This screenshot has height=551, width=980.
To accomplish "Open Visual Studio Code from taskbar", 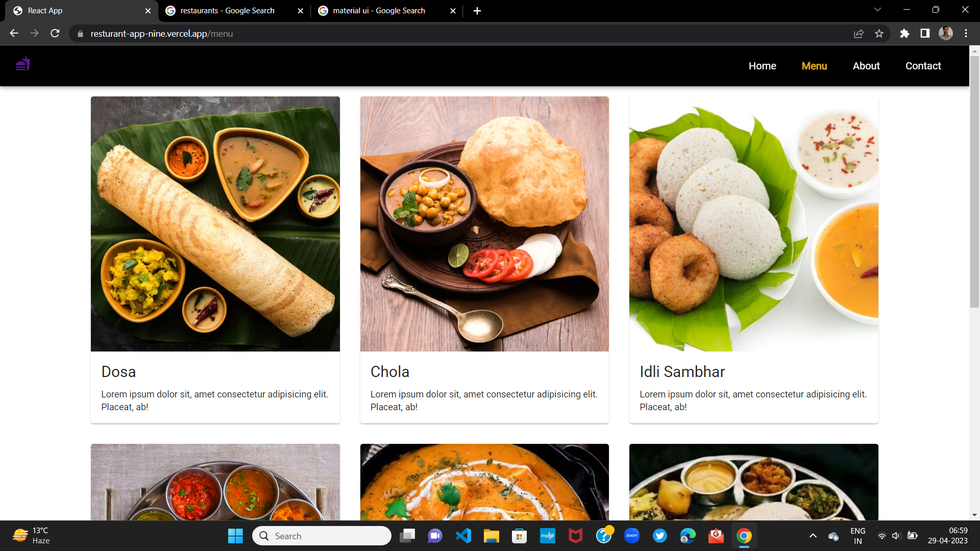I will pos(463,536).
